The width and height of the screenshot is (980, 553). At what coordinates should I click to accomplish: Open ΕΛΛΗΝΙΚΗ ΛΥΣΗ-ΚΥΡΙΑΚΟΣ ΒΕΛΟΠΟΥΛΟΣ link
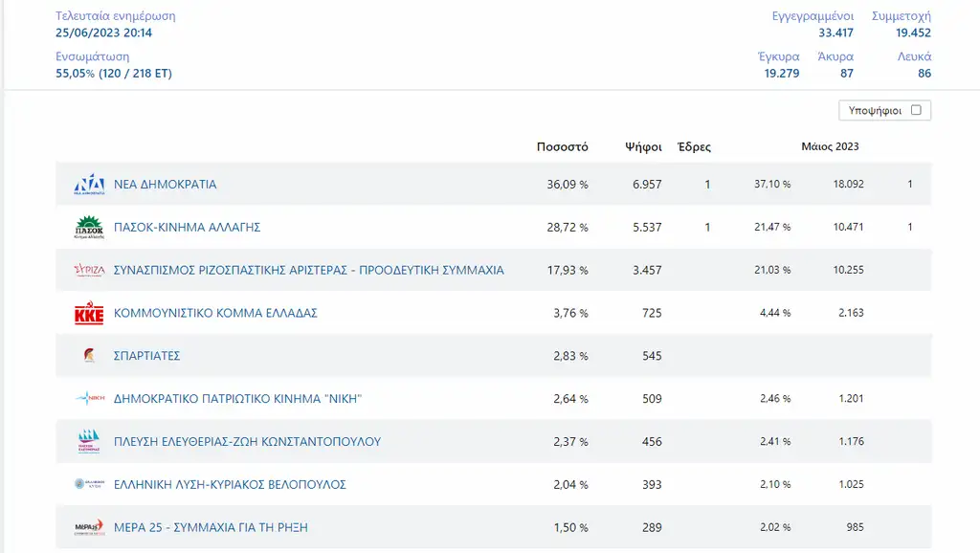coord(230,484)
